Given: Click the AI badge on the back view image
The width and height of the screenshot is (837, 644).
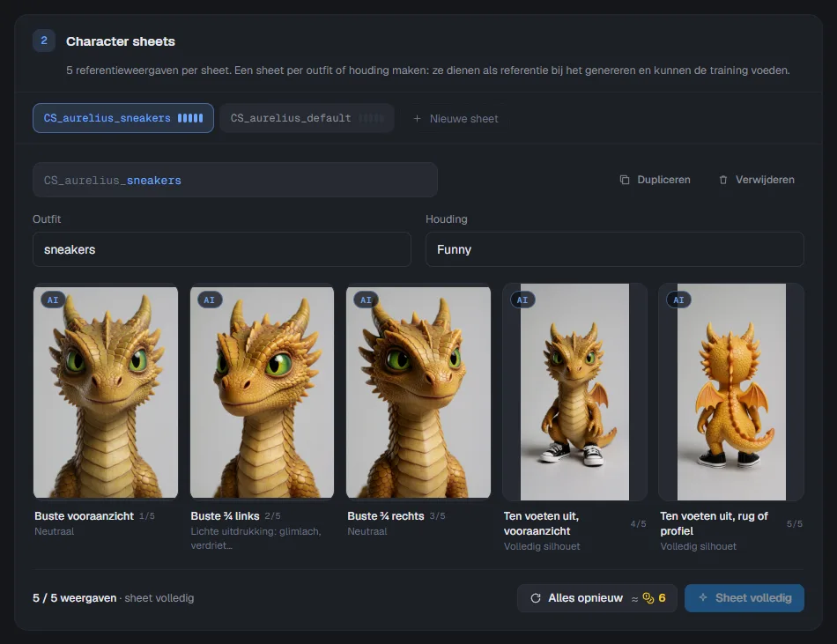Looking at the screenshot, I should [678, 300].
